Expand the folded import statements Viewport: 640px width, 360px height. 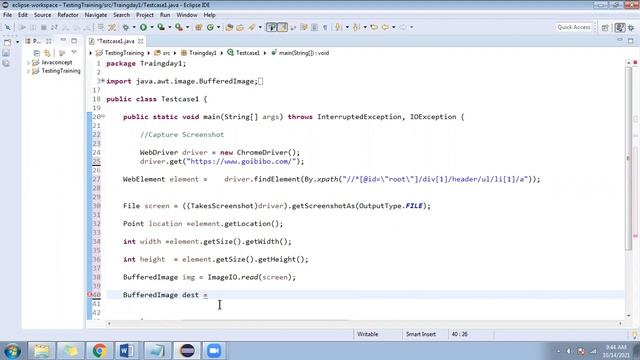pyautogui.click(x=103, y=81)
